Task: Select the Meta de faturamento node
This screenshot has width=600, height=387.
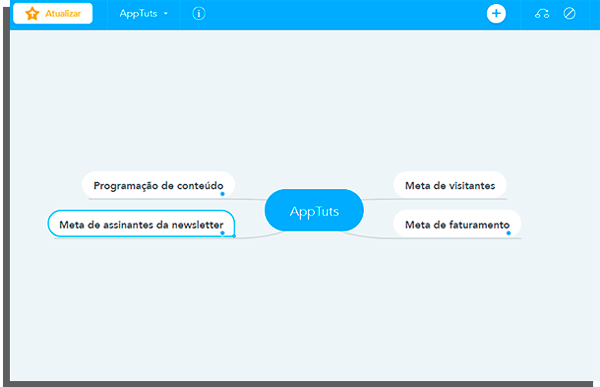Action: point(457,224)
